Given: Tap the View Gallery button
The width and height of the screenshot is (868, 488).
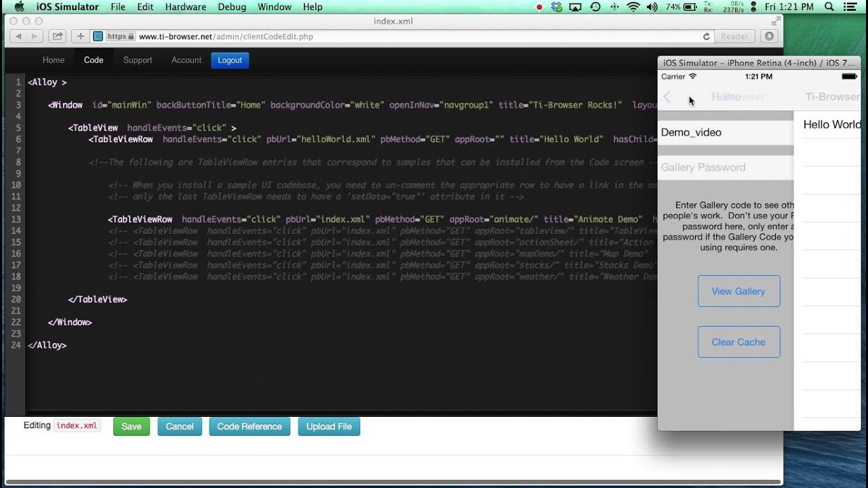Looking at the screenshot, I should [x=738, y=291].
